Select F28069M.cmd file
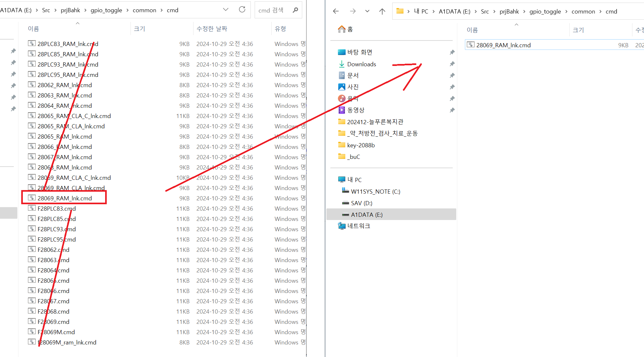 [56, 332]
